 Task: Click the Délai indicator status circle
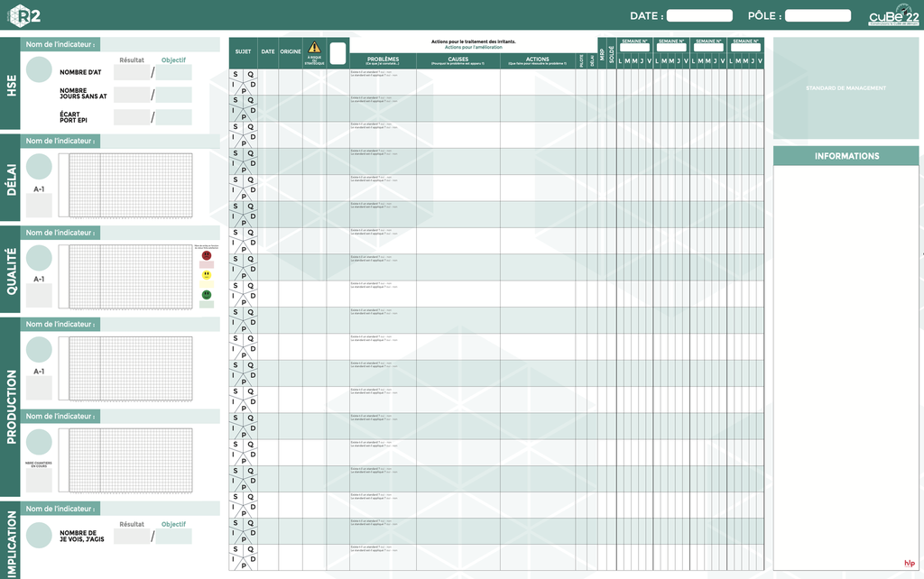coord(39,166)
